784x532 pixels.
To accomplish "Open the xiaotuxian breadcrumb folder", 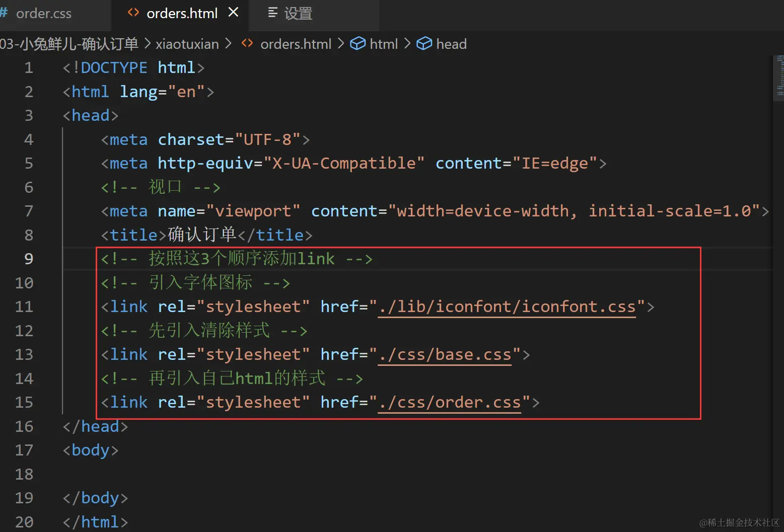I will point(187,44).
